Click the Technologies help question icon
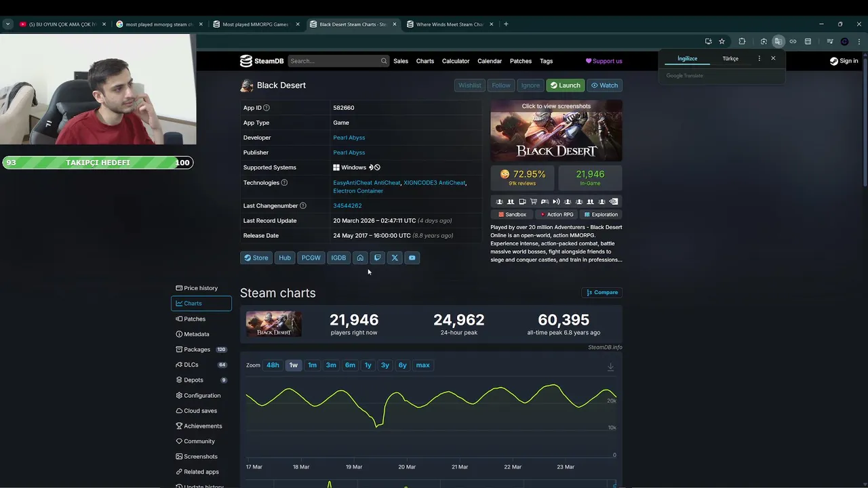 click(284, 182)
